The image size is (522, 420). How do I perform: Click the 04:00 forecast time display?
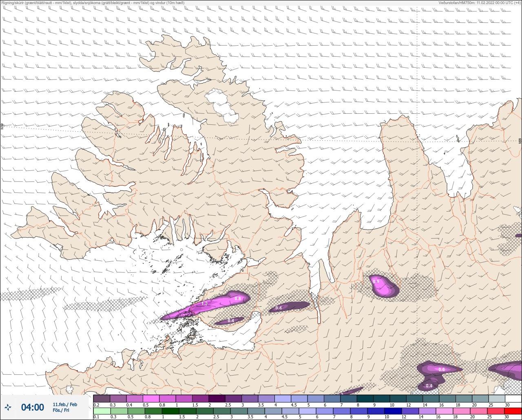pyautogui.click(x=33, y=407)
